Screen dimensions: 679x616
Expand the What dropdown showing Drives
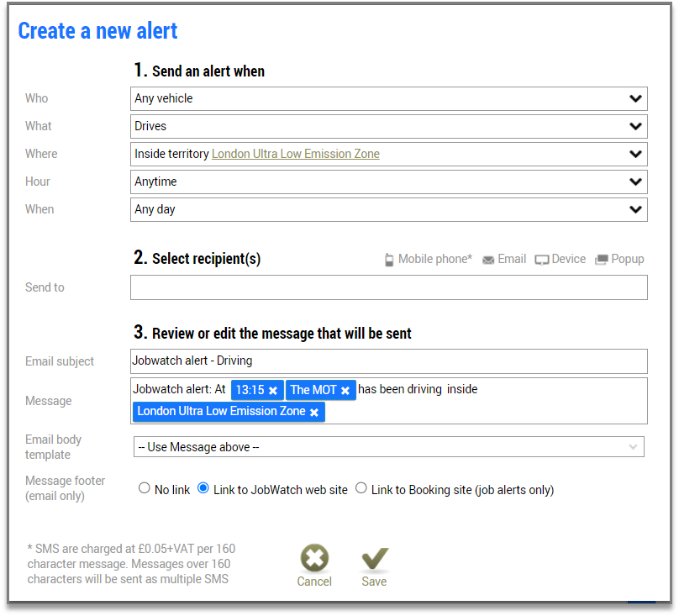click(x=388, y=126)
